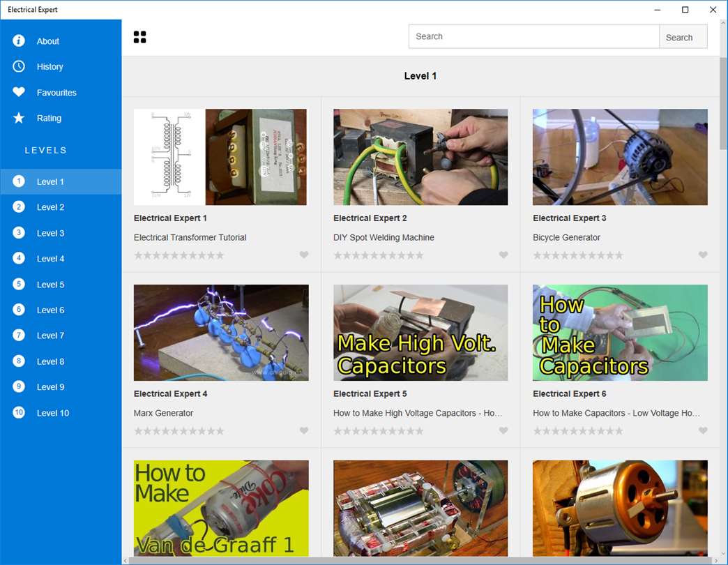The image size is (728, 565).
Task: Click the Favourites heart icon in sidebar
Action: click(19, 92)
